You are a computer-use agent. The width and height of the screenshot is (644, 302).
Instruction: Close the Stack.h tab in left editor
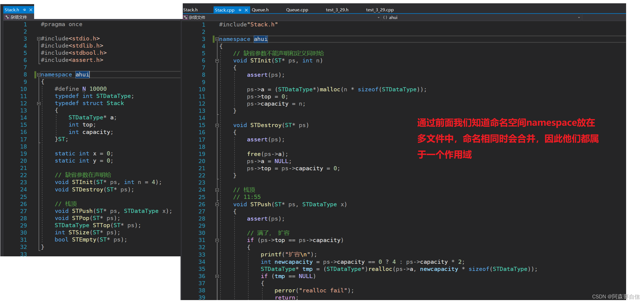click(31, 10)
